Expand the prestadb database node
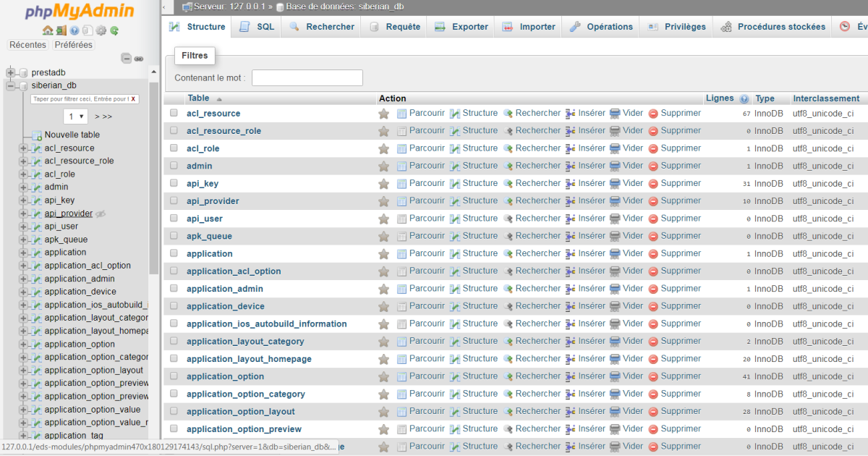Screen dimensions: 868x456 pyautogui.click(x=11, y=72)
